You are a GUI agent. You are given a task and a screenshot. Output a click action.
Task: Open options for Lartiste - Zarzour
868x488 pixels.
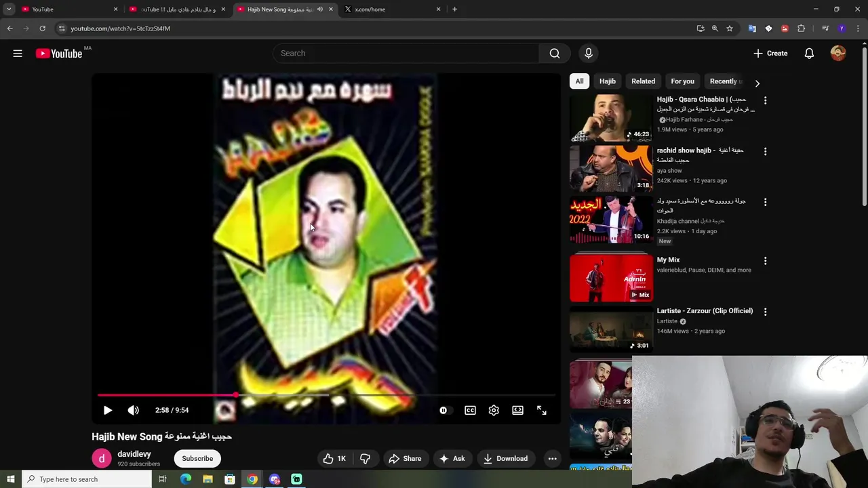766,312
